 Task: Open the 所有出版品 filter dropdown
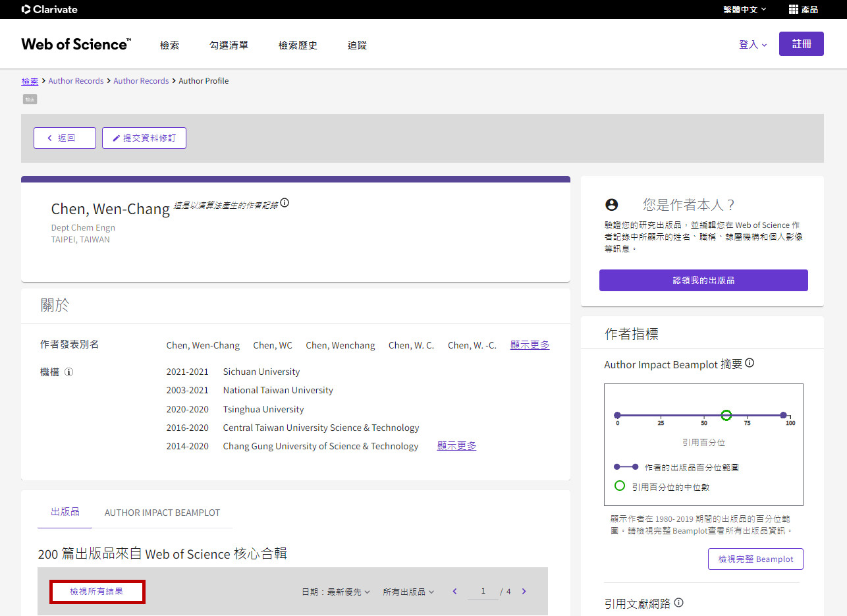click(408, 592)
